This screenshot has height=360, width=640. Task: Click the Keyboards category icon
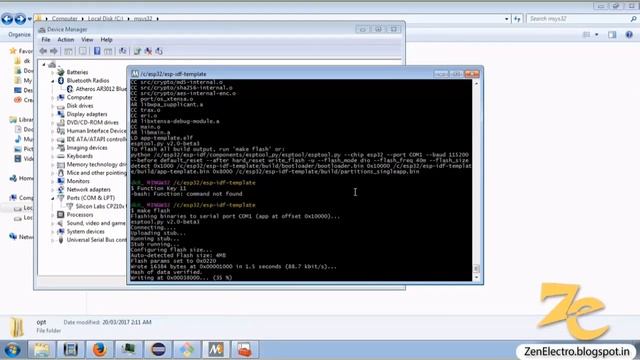pos(61,156)
